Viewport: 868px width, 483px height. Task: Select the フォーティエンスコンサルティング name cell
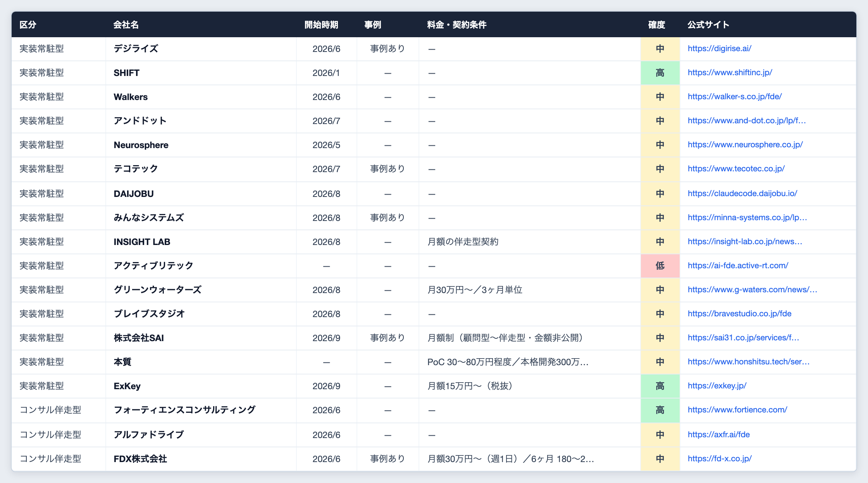click(x=201, y=410)
